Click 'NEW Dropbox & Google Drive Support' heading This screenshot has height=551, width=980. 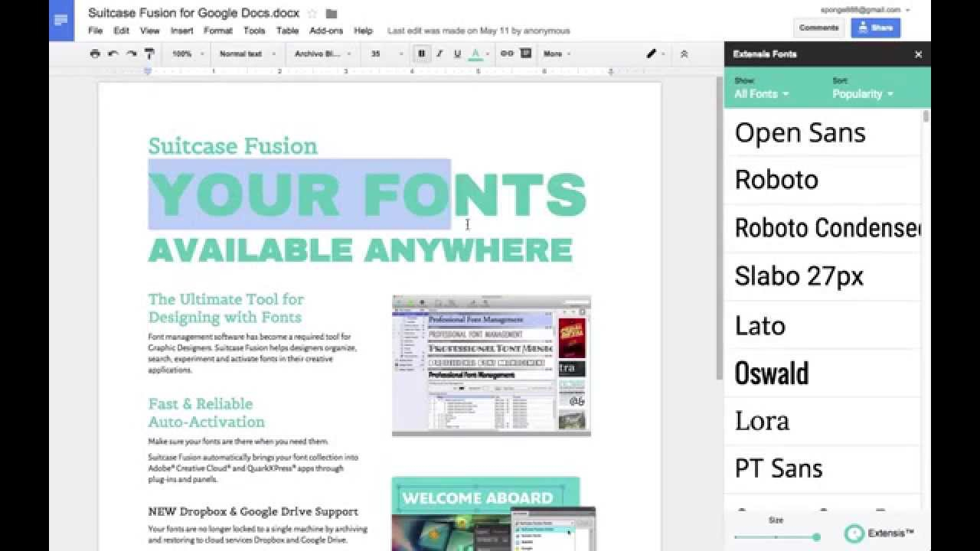click(x=253, y=511)
